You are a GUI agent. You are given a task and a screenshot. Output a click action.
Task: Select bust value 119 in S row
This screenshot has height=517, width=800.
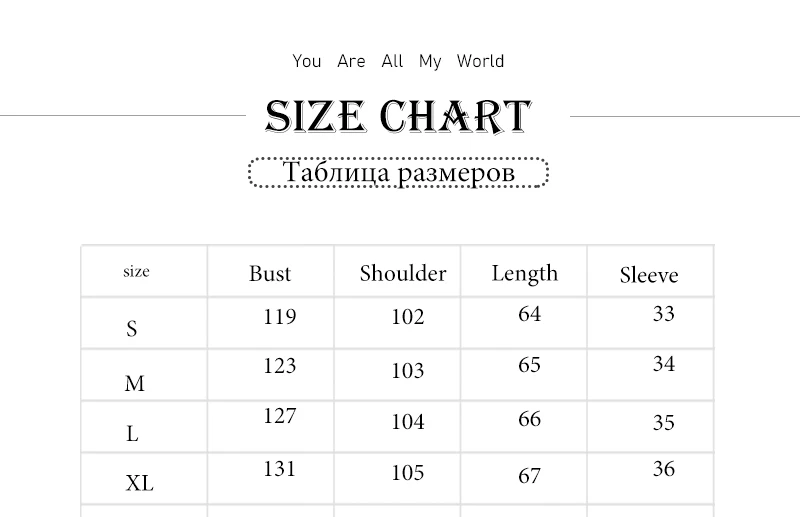(x=280, y=317)
